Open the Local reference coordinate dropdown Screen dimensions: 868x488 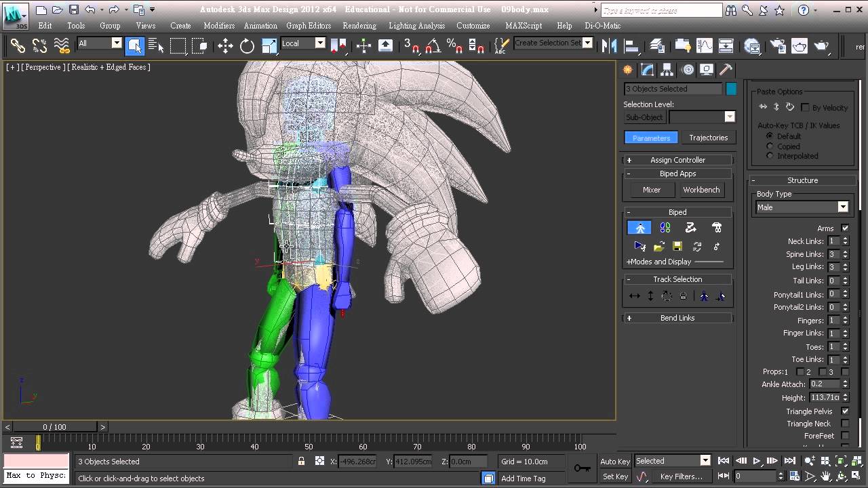(303, 43)
